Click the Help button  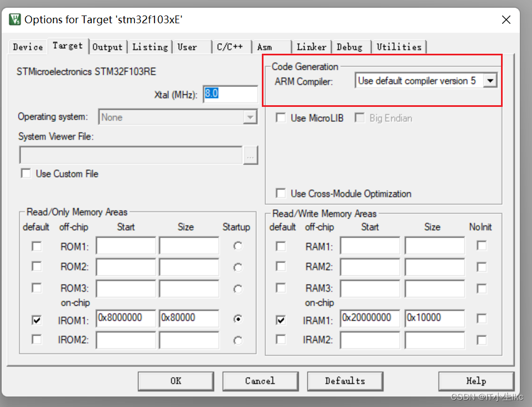476,381
